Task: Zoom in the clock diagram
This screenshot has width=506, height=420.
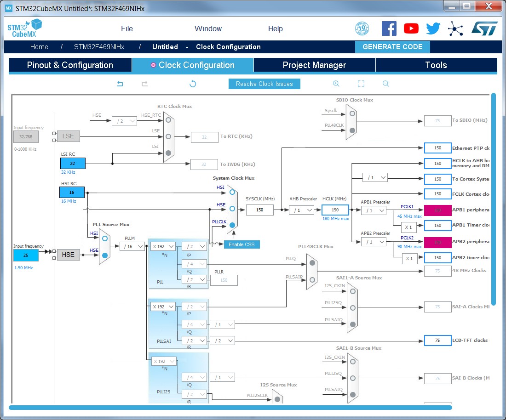Action: [x=336, y=84]
